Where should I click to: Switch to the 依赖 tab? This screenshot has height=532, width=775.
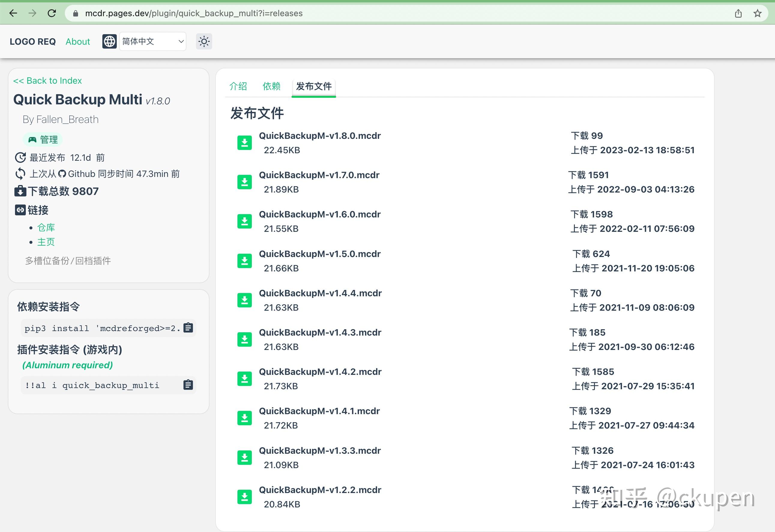point(271,86)
